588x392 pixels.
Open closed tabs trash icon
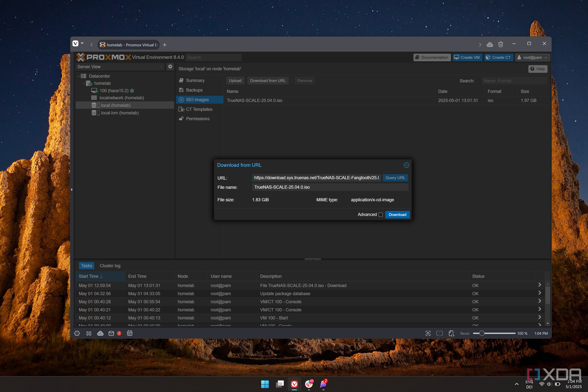pyautogui.click(x=501, y=44)
